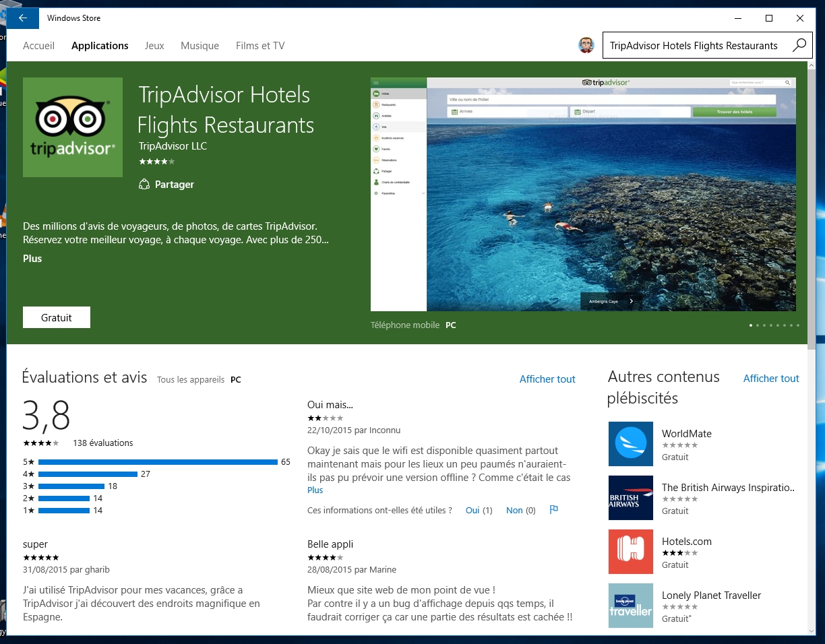This screenshot has width=825, height=644.
Task: Click Afficher tout for reviews
Action: [x=547, y=379]
